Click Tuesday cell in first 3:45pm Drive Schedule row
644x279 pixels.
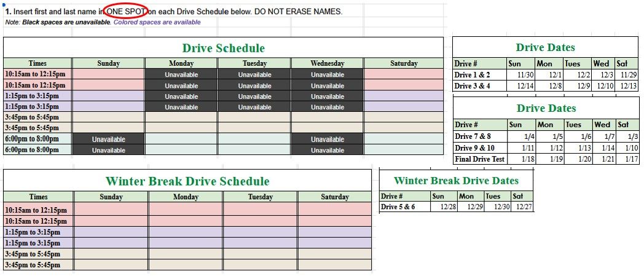[254, 117]
